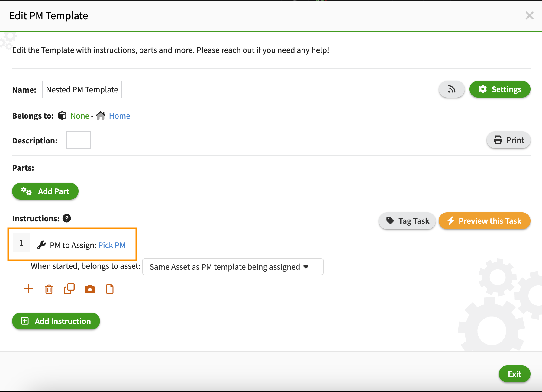Open template Settings
Screen dimensions: 542x392
tap(500, 89)
